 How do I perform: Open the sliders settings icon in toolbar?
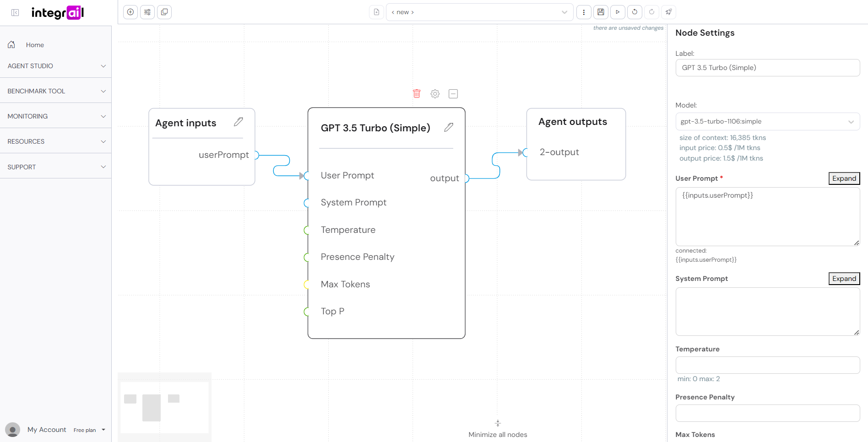[147, 12]
